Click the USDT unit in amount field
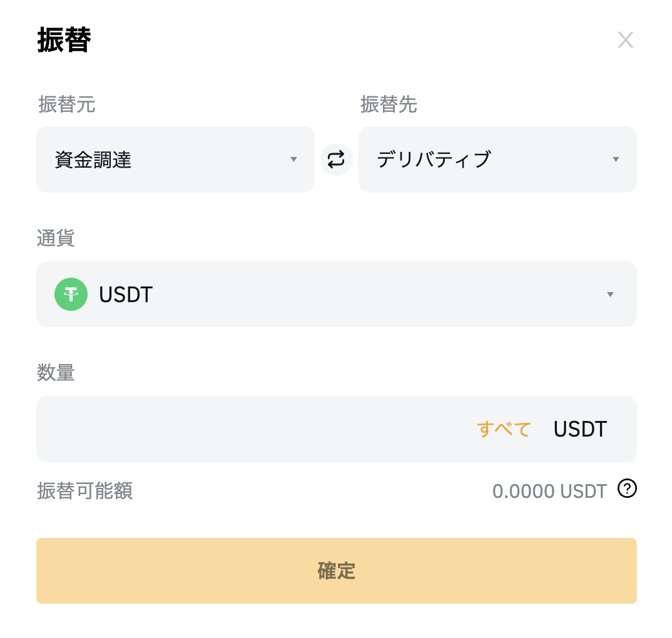 [x=580, y=429]
